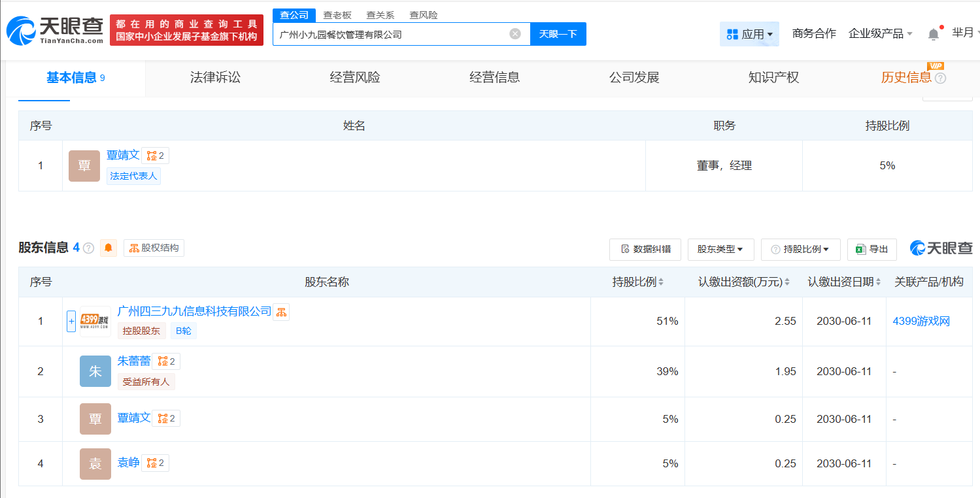The width and height of the screenshot is (980, 498).
Task: Click 董事，经理 position cell
Action: [x=724, y=166]
